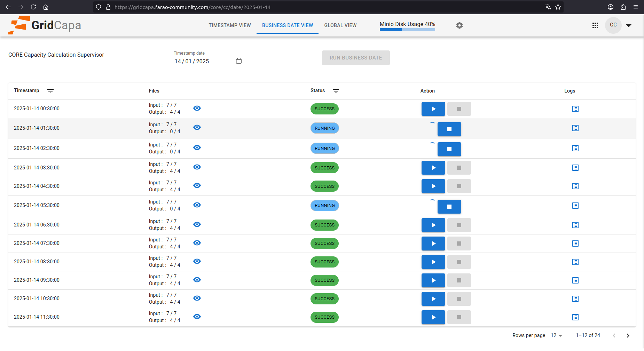644x351 pixels.
Task: Click the Run Business Date button
Action: click(x=356, y=58)
